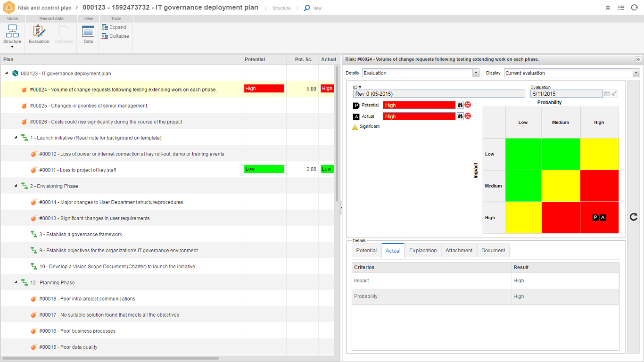Switch to the Explanation tab
Image resolution: width=644 pixels, height=362 pixels.
pos(423,250)
